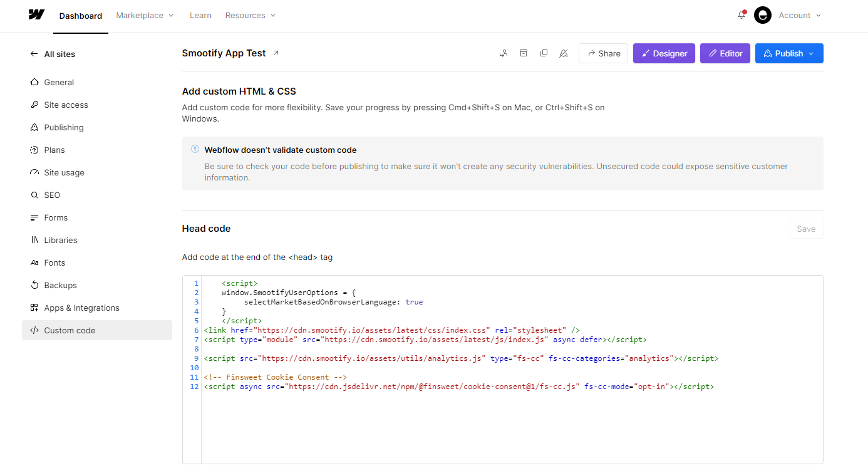Open the Account dropdown
The width and height of the screenshot is (868, 473).
pyautogui.click(x=799, y=15)
